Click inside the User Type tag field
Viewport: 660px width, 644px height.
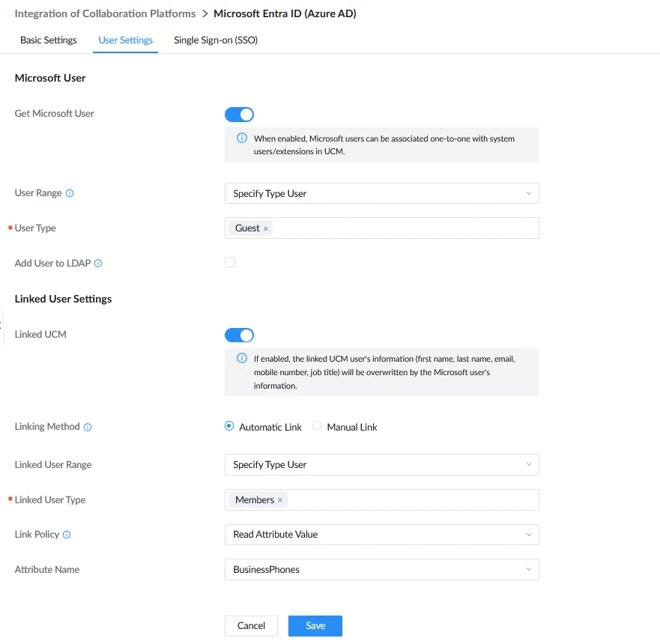click(x=382, y=228)
